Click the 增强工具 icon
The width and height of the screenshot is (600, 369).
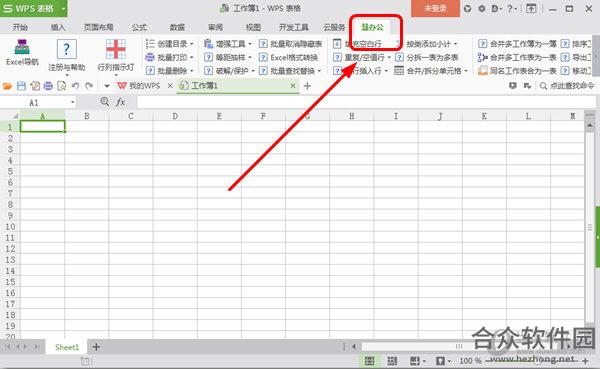pyautogui.click(x=208, y=44)
